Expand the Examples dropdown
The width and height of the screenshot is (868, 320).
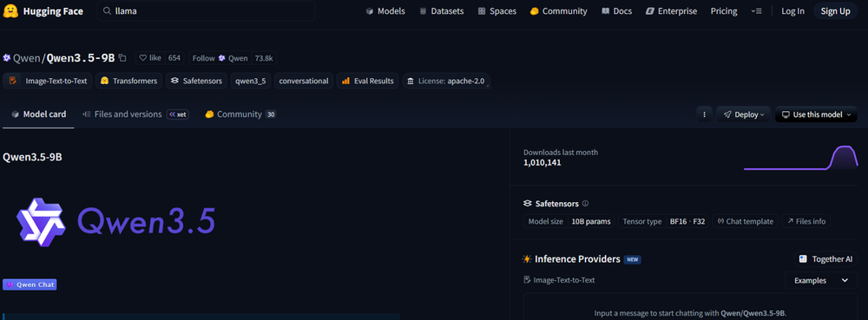tap(821, 280)
